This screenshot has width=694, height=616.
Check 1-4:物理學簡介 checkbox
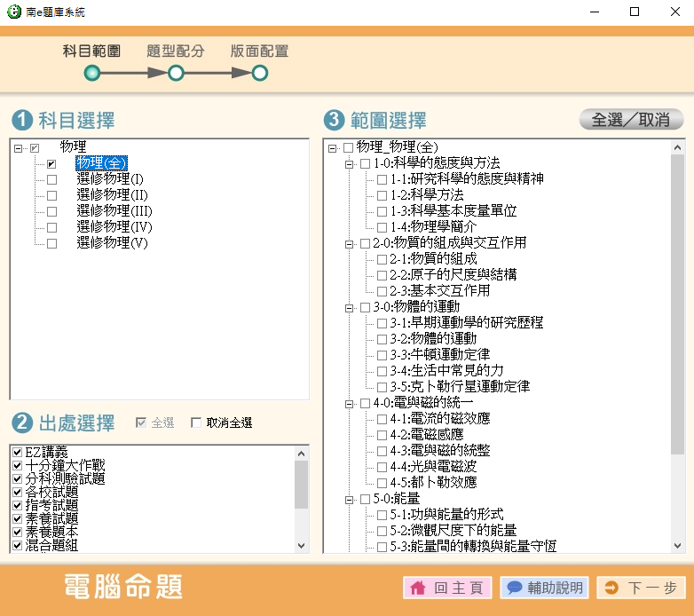[x=382, y=227]
